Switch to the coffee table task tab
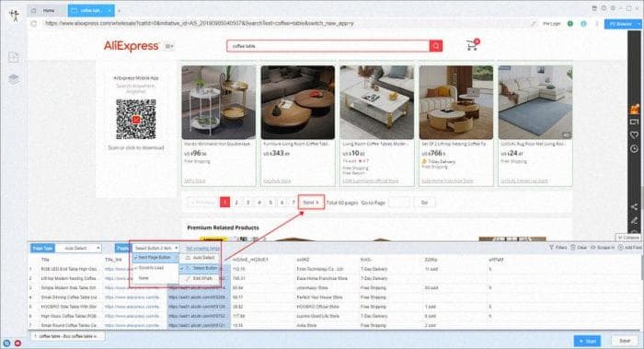The height and width of the screenshot is (349, 644). coord(91,10)
